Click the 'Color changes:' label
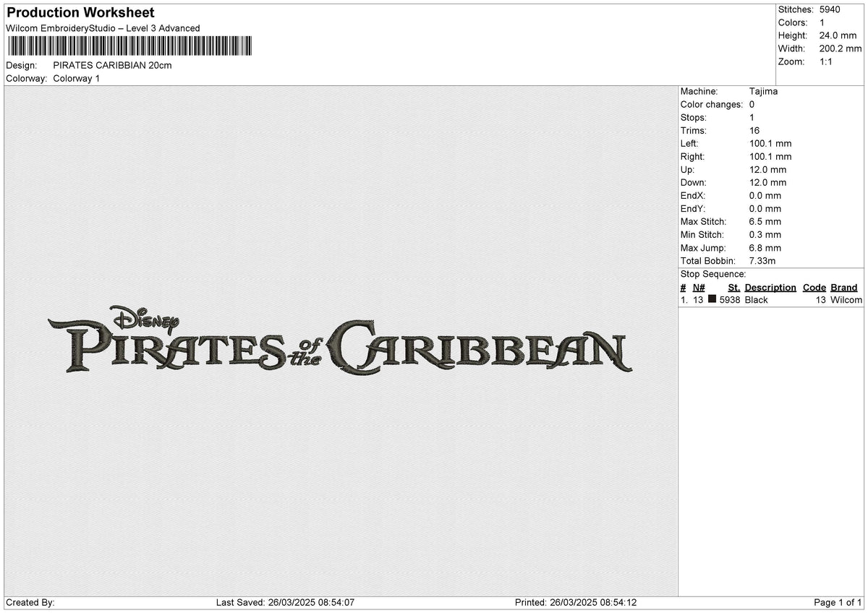The height and width of the screenshot is (613, 868). (x=712, y=104)
